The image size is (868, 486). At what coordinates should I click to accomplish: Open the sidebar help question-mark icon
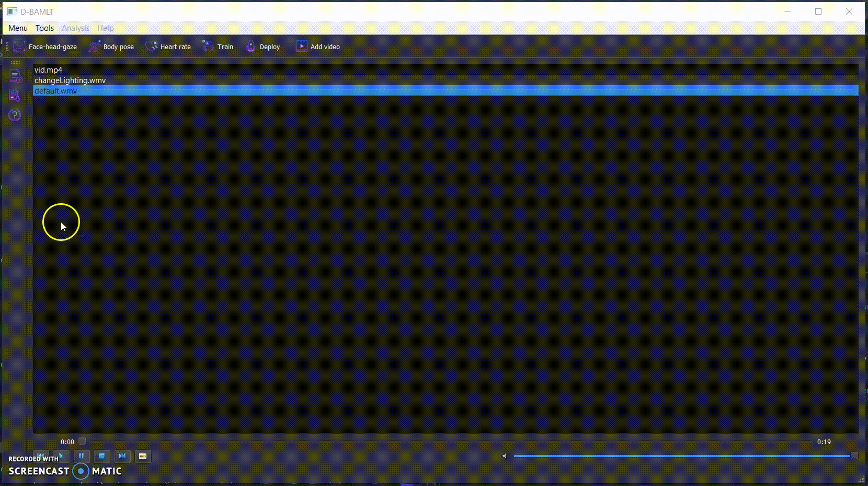(x=15, y=115)
